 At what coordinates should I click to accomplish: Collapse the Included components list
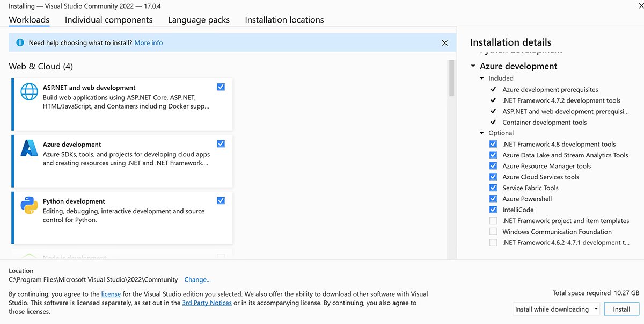481,77
